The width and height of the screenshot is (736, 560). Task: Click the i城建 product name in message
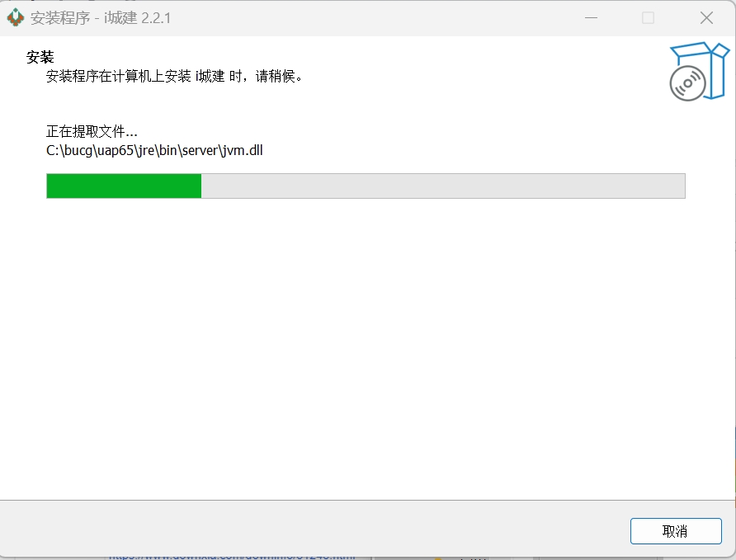(x=210, y=76)
